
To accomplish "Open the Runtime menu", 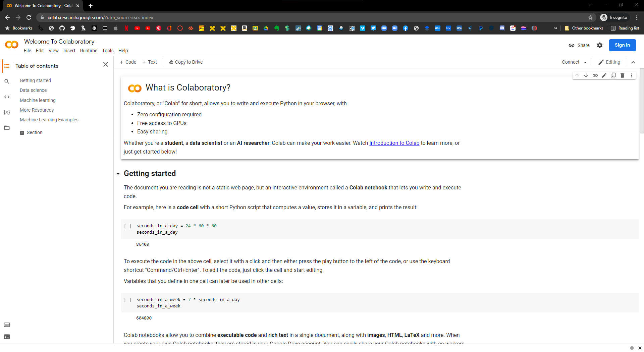I will coord(89,51).
